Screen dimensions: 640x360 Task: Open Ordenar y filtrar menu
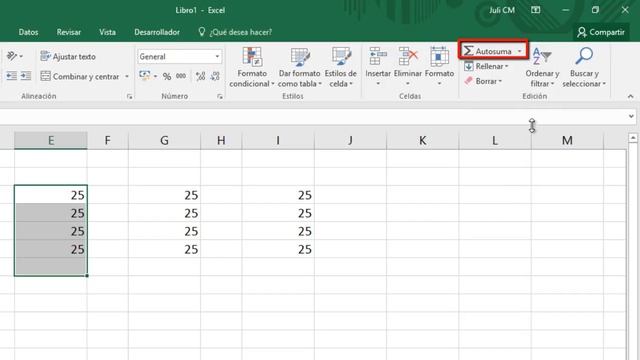542,67
